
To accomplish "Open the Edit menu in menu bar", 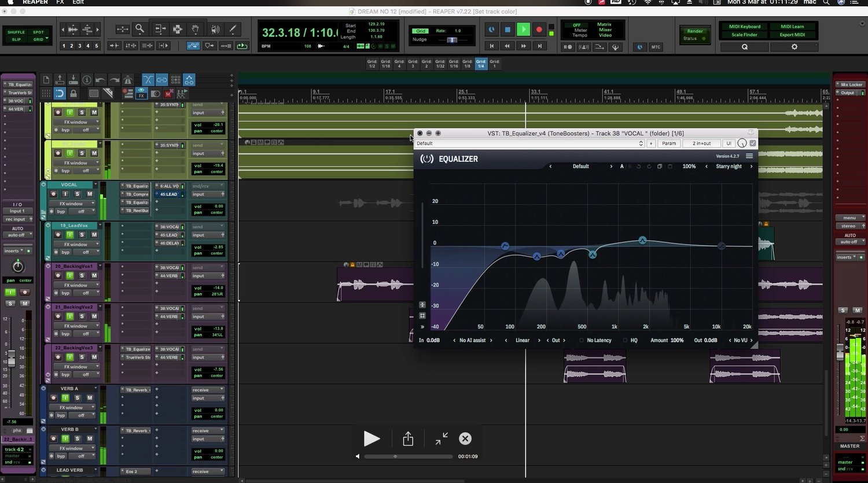I will pos(78,2).
